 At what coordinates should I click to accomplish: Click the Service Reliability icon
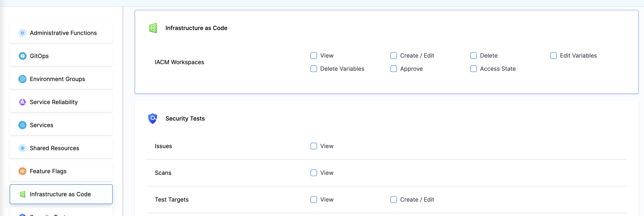[x=22, y=102]
